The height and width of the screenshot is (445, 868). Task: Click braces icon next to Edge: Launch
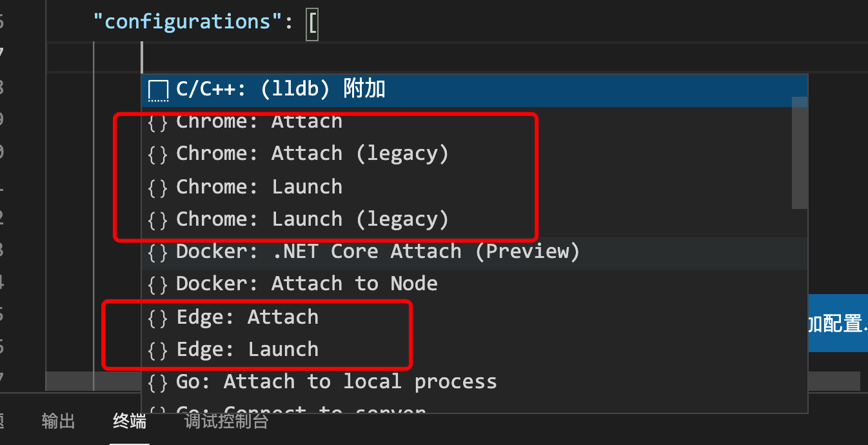(158, 350)
